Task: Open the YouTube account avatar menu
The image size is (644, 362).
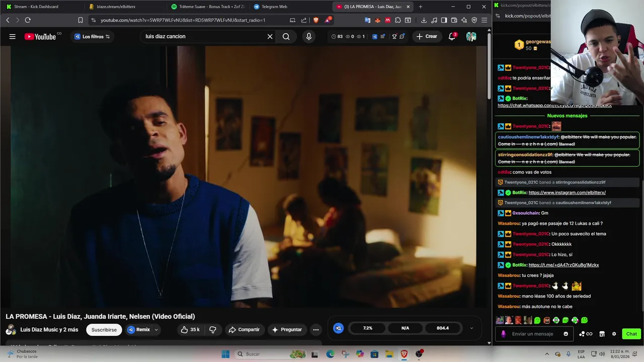Action: [x=471, y=36]
